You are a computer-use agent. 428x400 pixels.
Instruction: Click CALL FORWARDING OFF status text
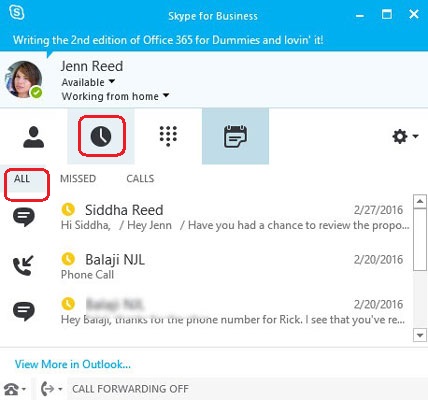click(x=130, y=389)
